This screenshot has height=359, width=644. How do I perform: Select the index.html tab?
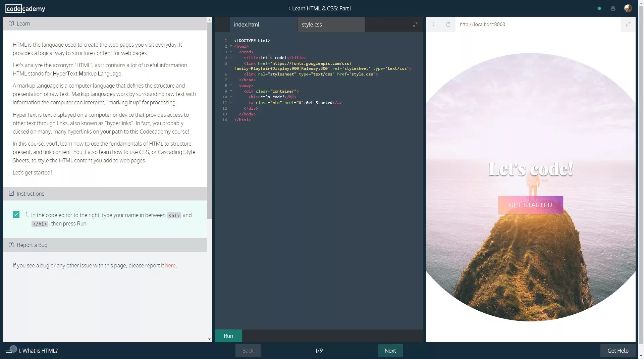[x=247, y=24]
